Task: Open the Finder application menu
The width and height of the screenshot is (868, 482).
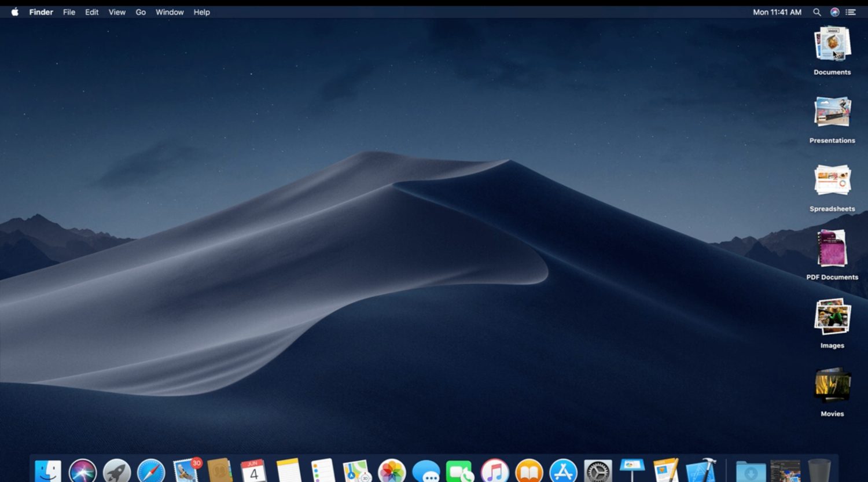Action: pyautogui.click(x=41, y=12)
